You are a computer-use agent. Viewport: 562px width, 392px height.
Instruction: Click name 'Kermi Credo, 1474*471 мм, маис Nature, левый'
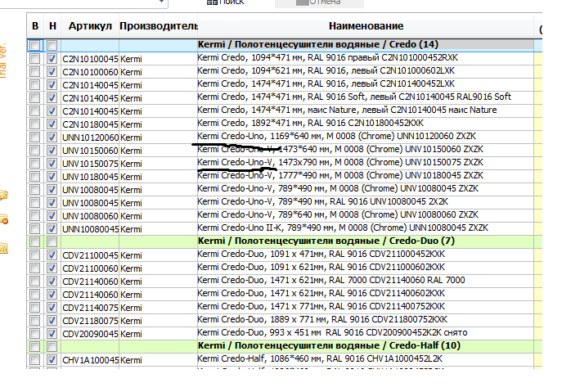[x=347, y=110]
